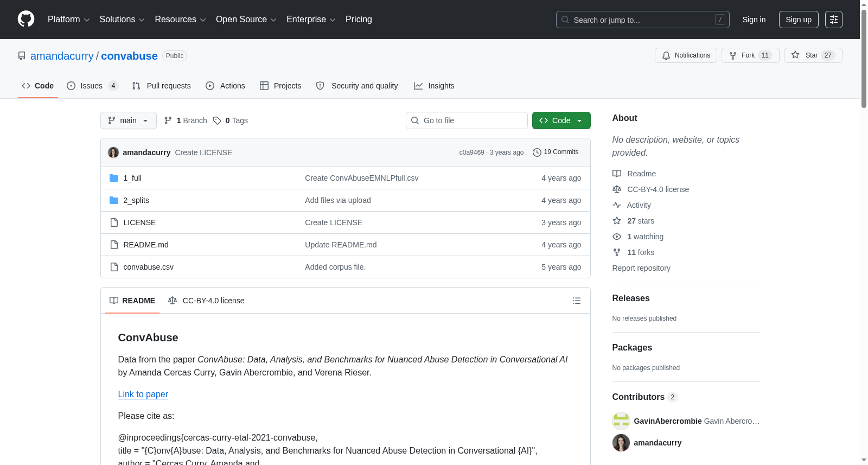868x465 pixels.
Task: Follow the Link to paper hyperlink
Action: (x=143, y=394)
